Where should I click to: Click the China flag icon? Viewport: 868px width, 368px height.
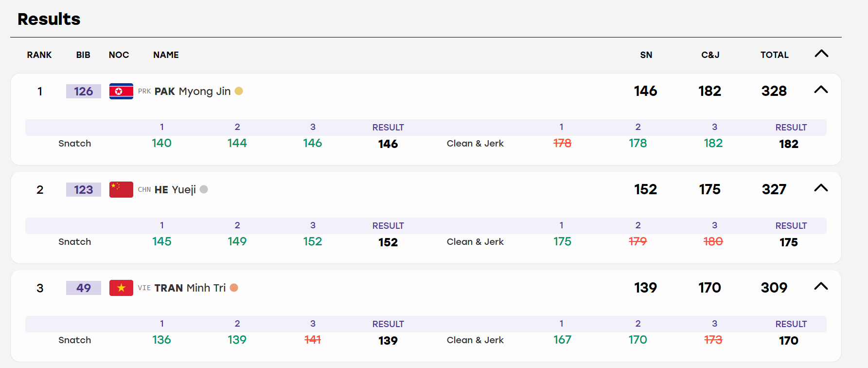click(x=121, y=189)
